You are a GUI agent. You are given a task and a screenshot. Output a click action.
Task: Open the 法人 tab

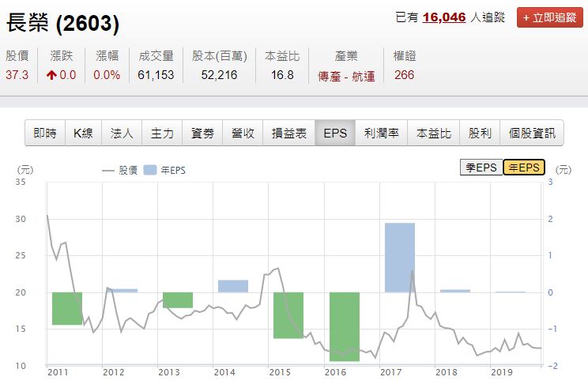tap(122, 133)
